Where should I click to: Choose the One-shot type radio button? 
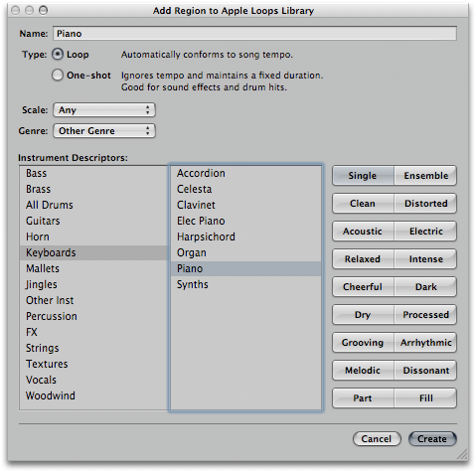pyautogui.click(x=58, y=76)
